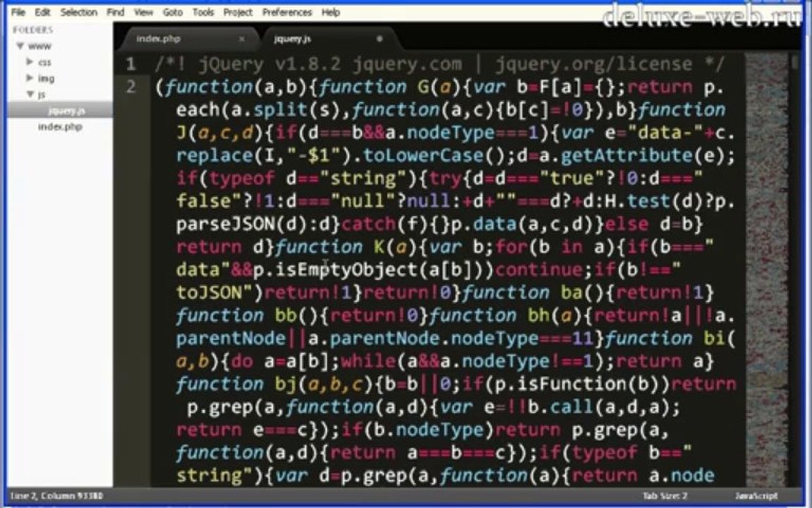Open the Find menu
This screenshot has width=812, height=508.
pos(116,12)
